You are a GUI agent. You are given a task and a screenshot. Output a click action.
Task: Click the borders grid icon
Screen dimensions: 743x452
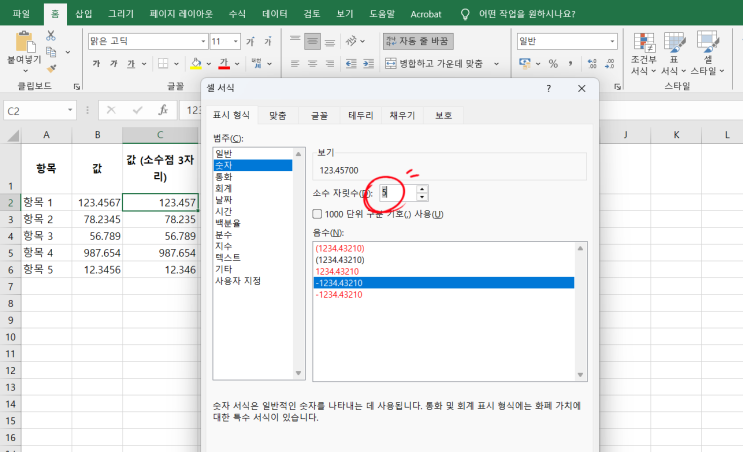point(163,63)
